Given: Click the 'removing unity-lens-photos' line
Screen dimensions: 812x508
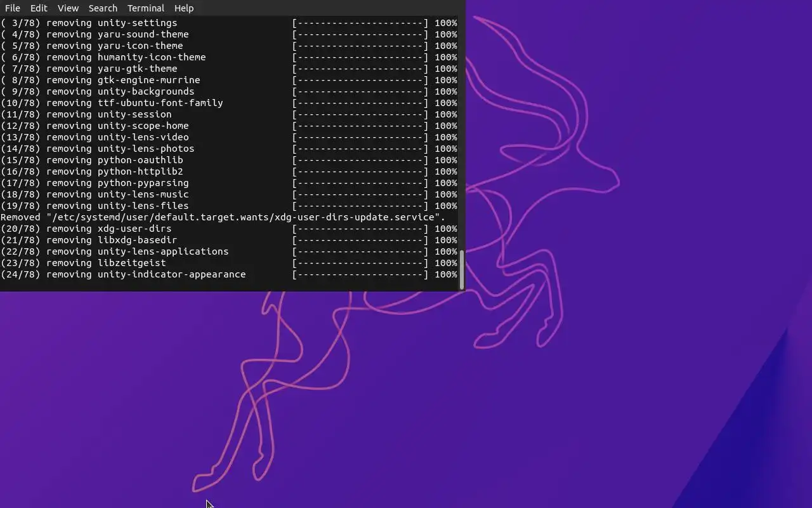Looking at the screenshot, I should click(x=228, y=149).
